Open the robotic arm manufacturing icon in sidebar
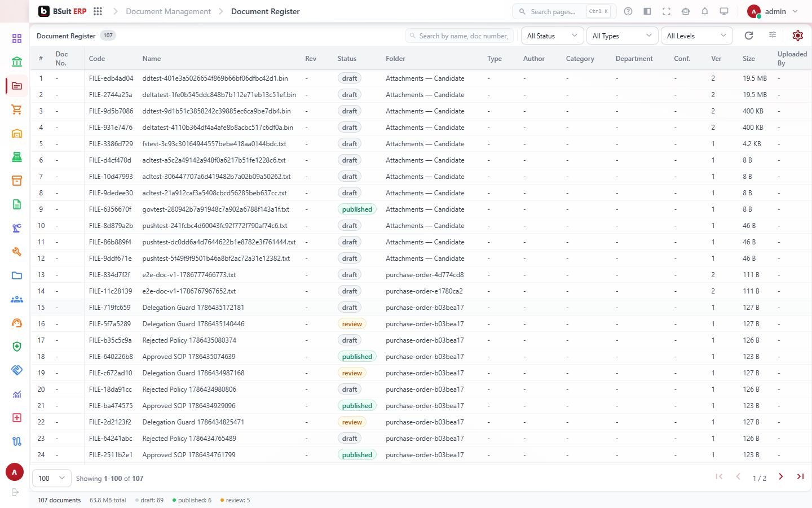 pyautogui.click(x=17, y=228)
